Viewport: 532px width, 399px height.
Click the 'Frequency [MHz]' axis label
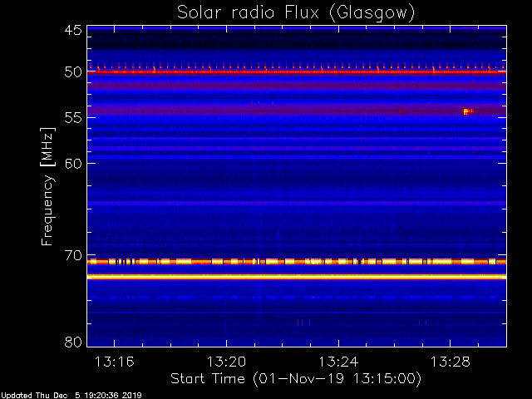47,186
